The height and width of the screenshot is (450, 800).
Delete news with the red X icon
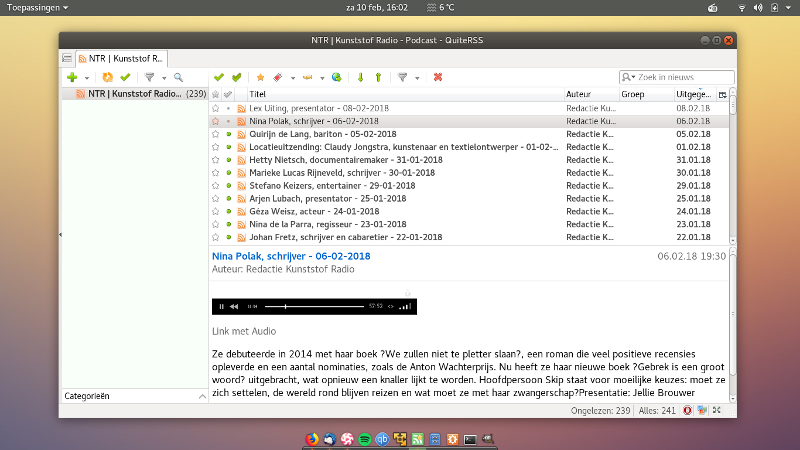click(x=438, y=77)
